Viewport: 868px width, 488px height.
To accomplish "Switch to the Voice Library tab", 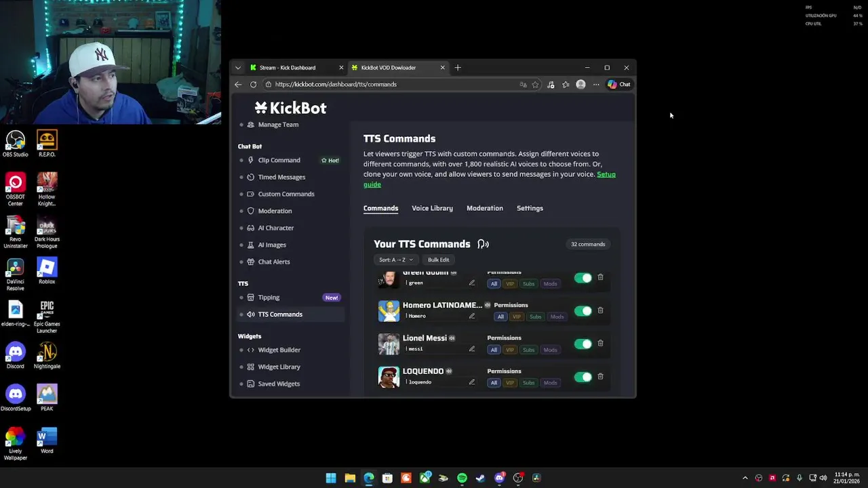I will pos(432,208).
